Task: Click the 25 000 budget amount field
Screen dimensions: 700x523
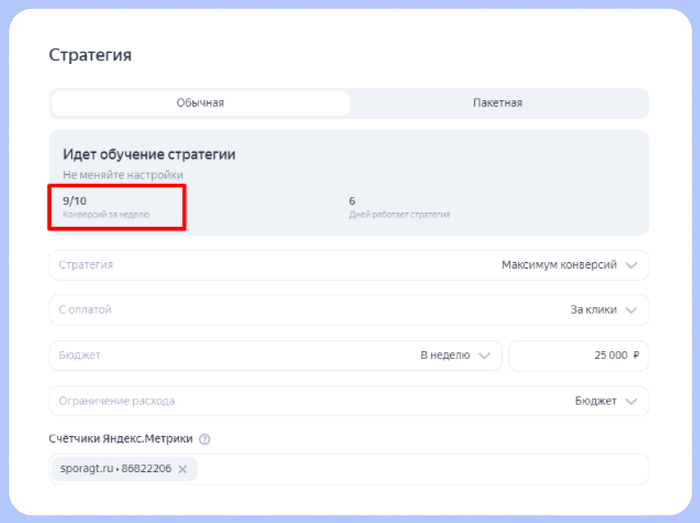Action: [x=578, y=355]
